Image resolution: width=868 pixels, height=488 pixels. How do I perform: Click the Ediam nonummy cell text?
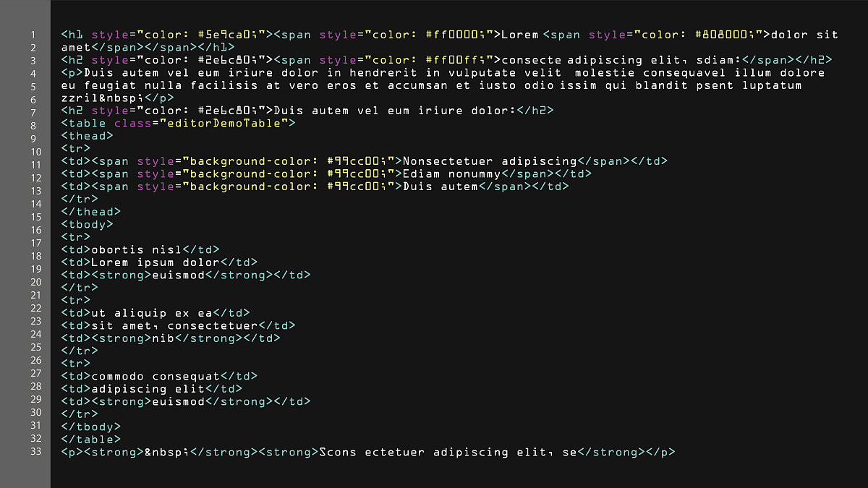pyautogui.click(x=451, y=174)
